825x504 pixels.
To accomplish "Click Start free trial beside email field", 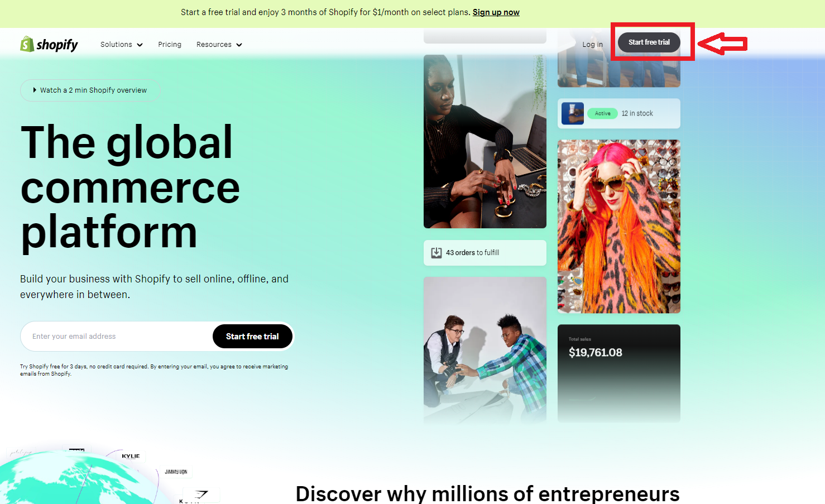I will tap(252, 336).
